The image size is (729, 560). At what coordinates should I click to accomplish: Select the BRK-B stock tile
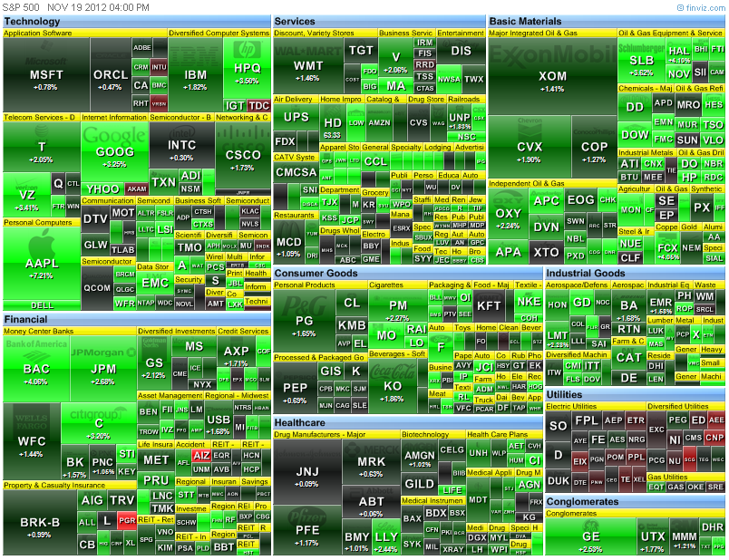[x=39, y=523]
